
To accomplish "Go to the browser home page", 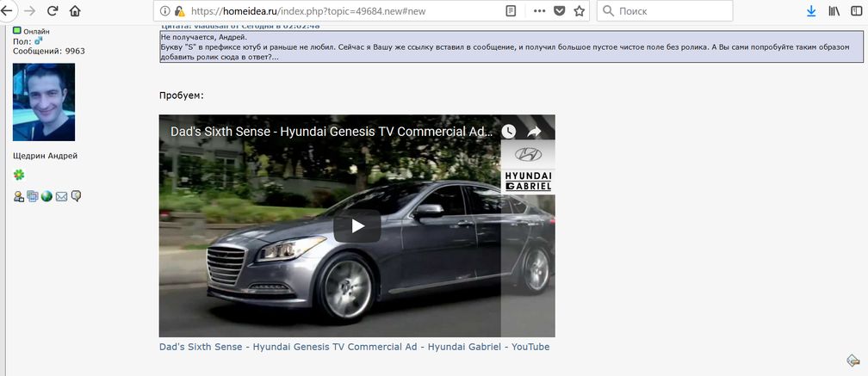I will pos(75,11).
